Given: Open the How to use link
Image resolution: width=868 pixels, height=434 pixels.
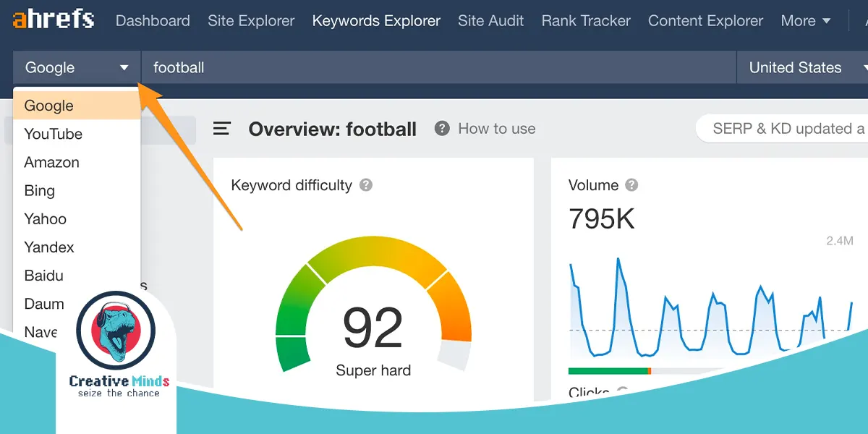Looking at the screenshot, I should click(496, 129).
